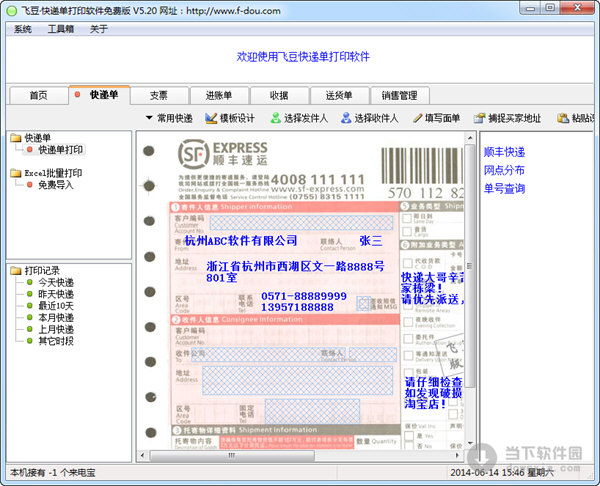Open the 网点分布 link
600x486 pixels.
504,170
